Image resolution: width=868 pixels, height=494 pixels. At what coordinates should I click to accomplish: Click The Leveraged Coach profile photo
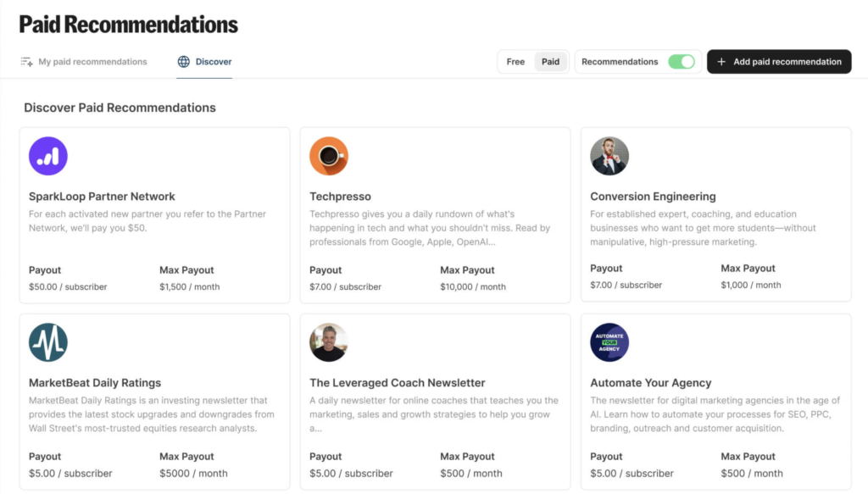point(329,342)
